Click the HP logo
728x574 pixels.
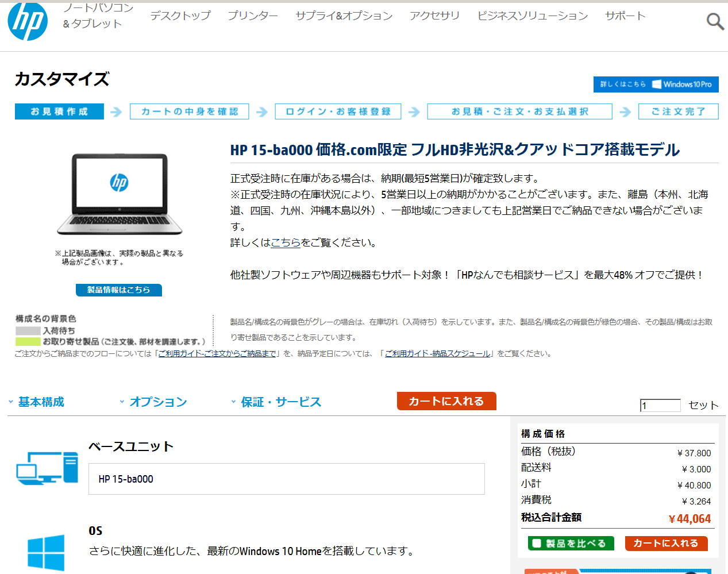28,22
